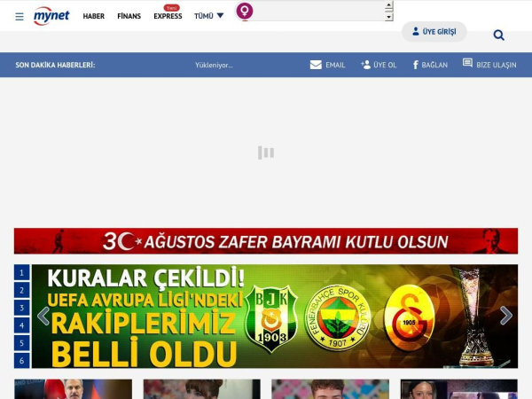The image size is (532, 399).
Task: Open the dark news thumbnail with a woman
Action: (x=459, y=389)
